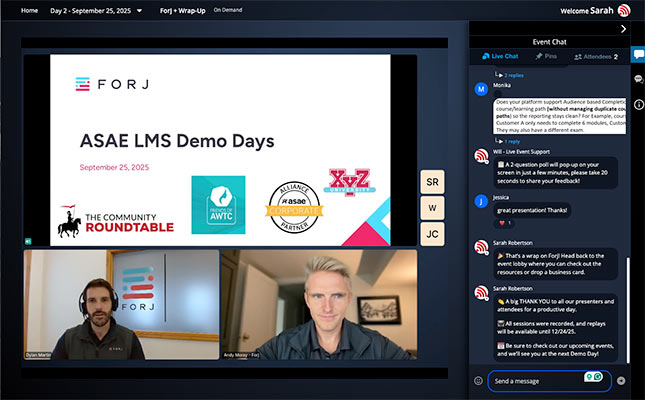Click the On Demand label
Viewport: 645px width, 400px height.
coord(227,10)
